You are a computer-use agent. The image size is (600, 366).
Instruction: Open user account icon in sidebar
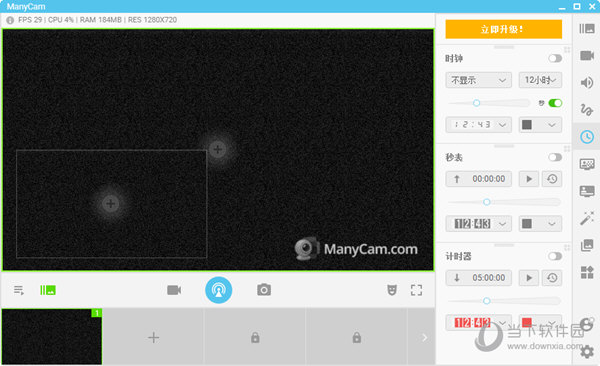587,325
